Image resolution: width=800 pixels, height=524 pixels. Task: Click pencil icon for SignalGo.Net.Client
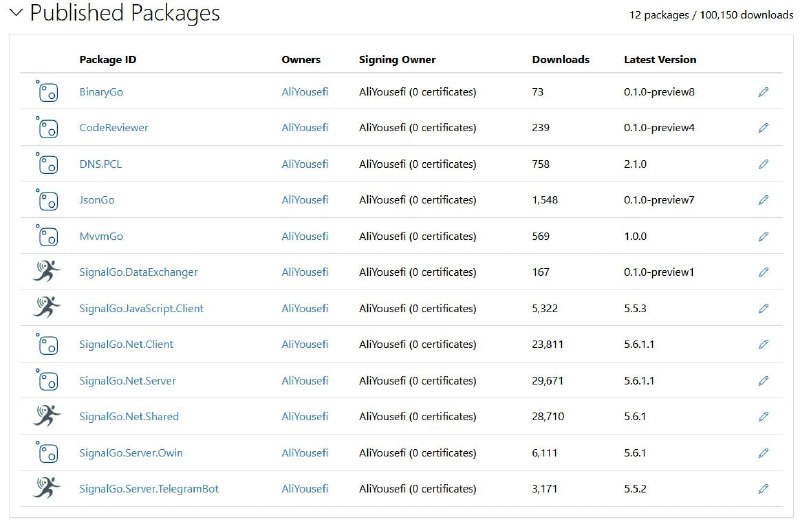(763, 344)
